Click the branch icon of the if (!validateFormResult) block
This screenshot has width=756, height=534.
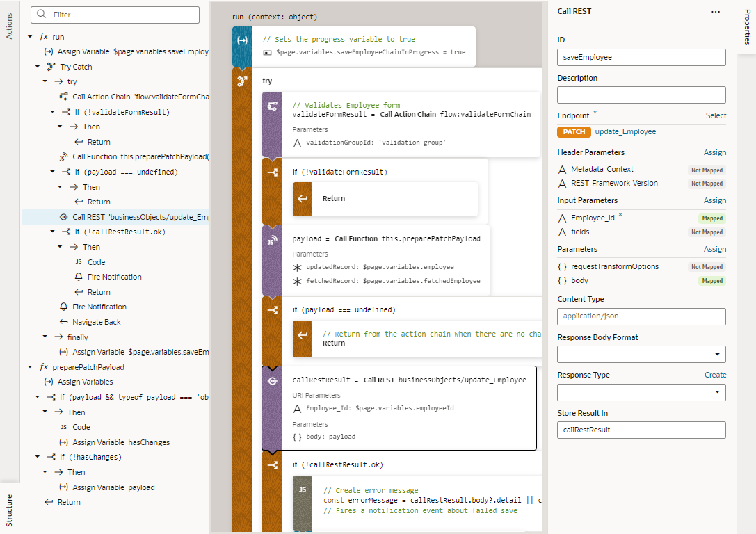[x=273, y=172]
